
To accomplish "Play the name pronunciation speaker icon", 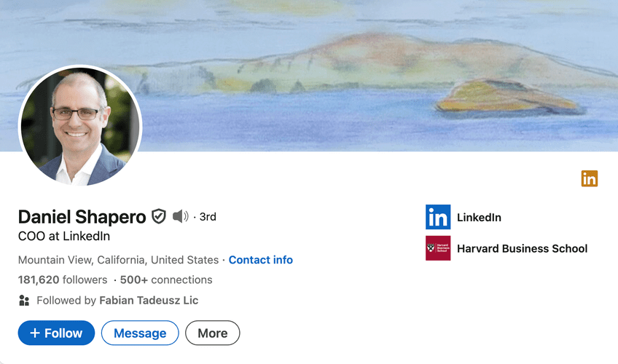I will [x=181, y=216].
